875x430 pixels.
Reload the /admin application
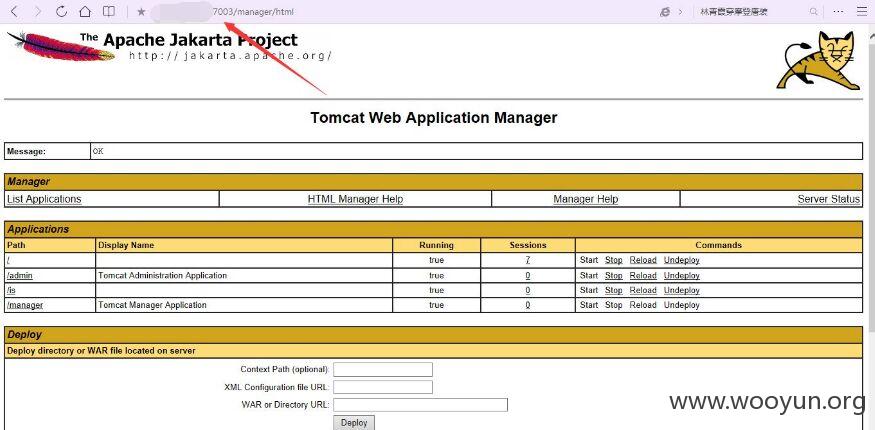(x=643, y=276)
